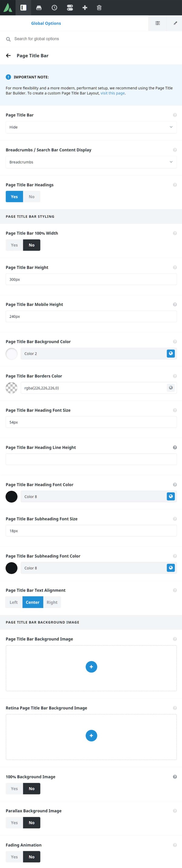The image size is (182, 868).
Task: Open the Page Title Bar visibility dropdown
Action: point(91,127)
